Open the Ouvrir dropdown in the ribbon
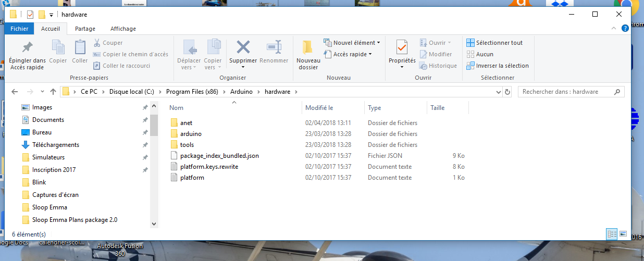This screenshot has height=261, width=644. point(436,43)
